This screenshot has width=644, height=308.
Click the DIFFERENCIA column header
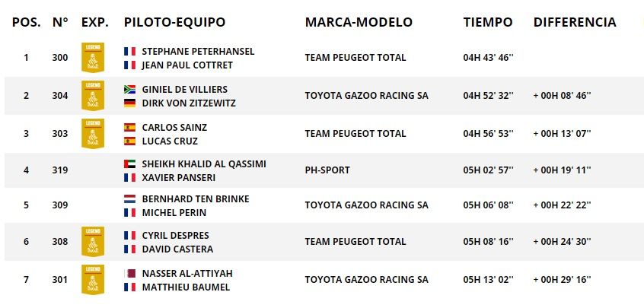(575, 23)
